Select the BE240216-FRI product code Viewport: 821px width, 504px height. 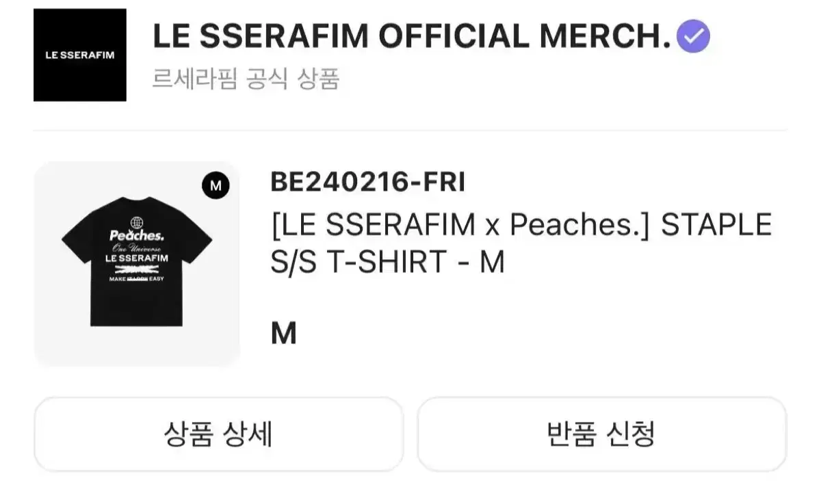click(368, 183)
